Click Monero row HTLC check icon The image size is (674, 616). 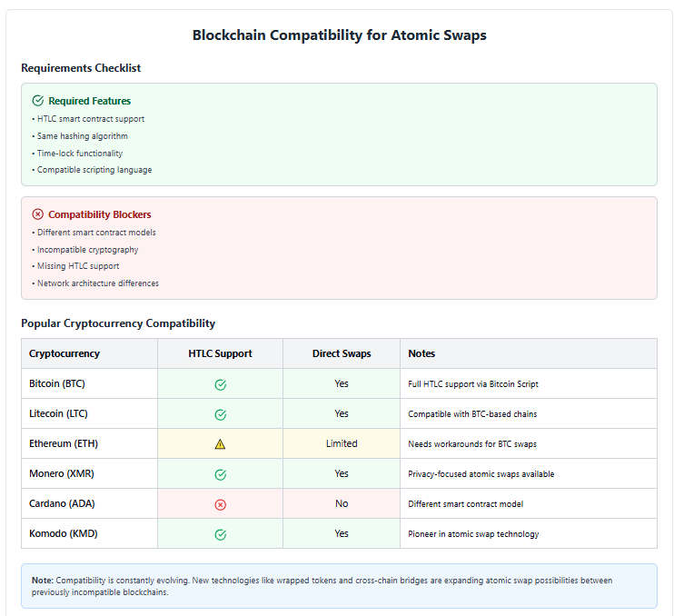pyautogui.click(x=220, y=474)
